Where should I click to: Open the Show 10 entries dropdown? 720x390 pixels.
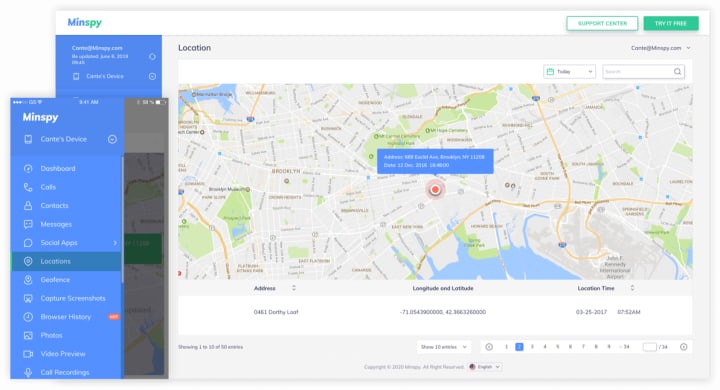pos(444,347)
